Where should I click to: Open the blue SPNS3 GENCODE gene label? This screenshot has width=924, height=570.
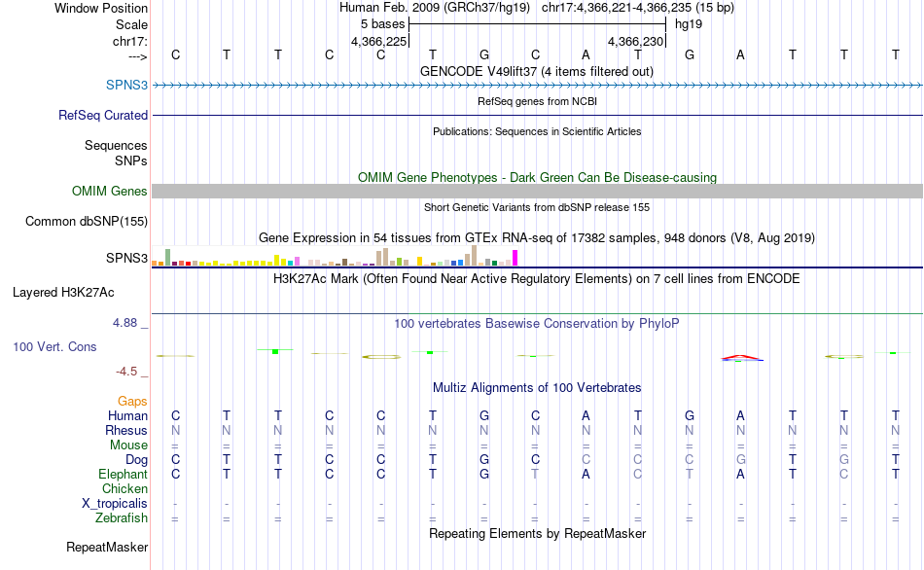[126, 85]
